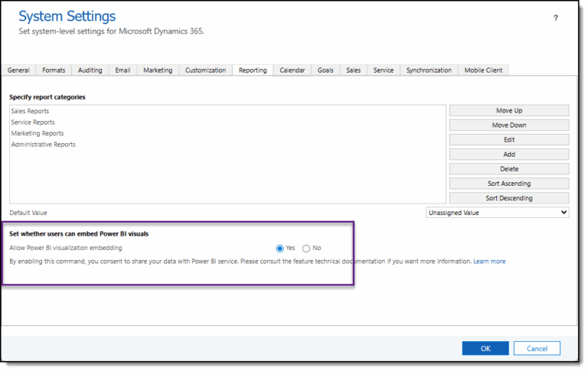Open the Default Value dropdown
Image resolution: width=588 pixels, height=371 pixels.
pos(497,213)
